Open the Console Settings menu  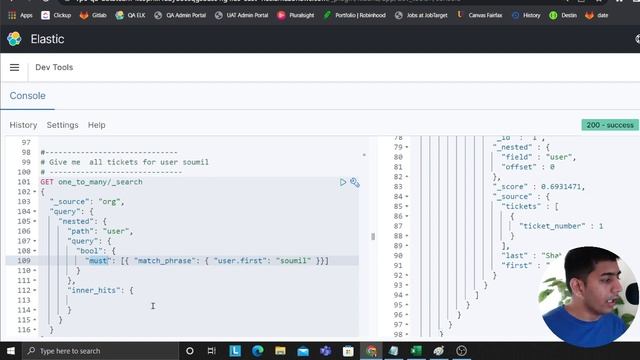(62, 125)
